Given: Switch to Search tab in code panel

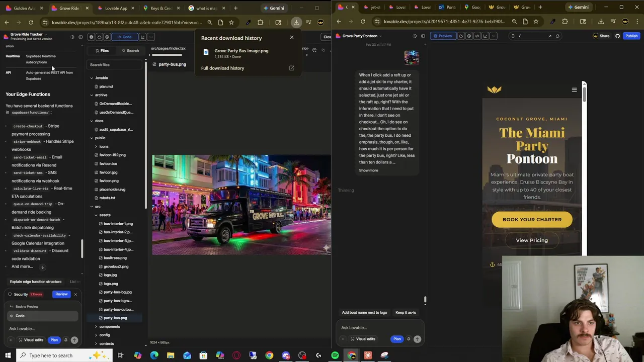Looking at the screenshot, I should [x=130, y=51].
